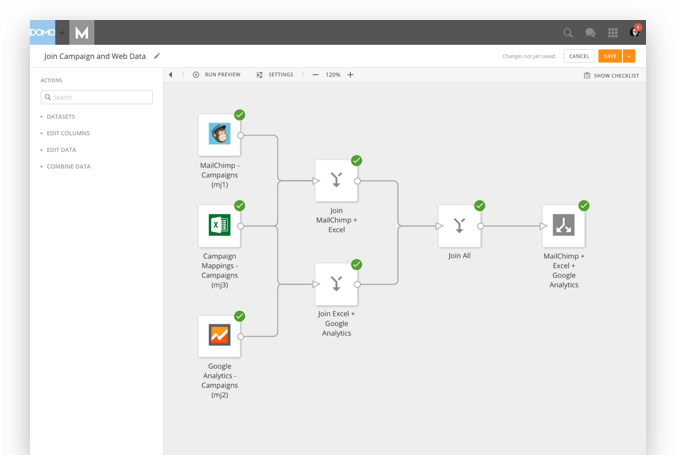Open the chat bubbles icon

coord(590,32)
